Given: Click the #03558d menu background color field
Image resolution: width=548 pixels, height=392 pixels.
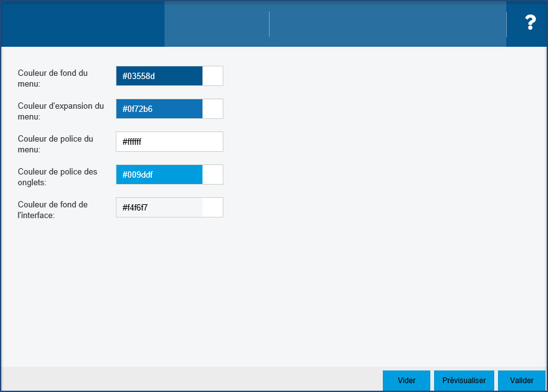Looking at the screenshot, I should [159, 76].
